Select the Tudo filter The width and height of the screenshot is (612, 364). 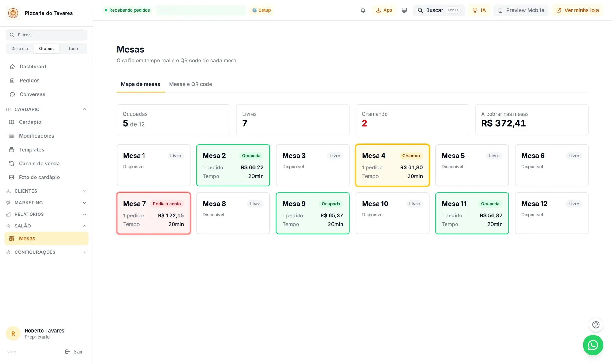[73, 48]
